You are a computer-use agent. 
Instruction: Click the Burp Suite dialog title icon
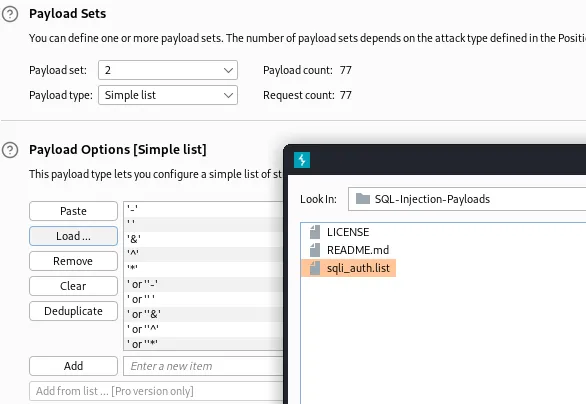point(302,160)
